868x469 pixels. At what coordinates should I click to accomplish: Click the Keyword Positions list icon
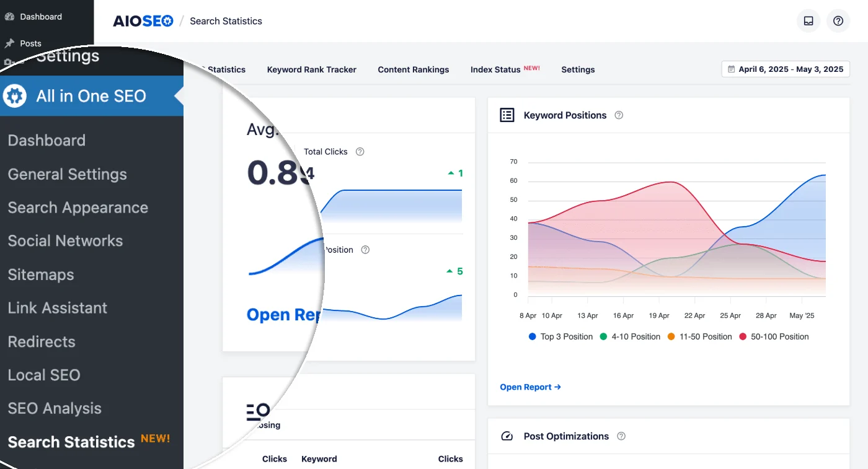[507, 115]
